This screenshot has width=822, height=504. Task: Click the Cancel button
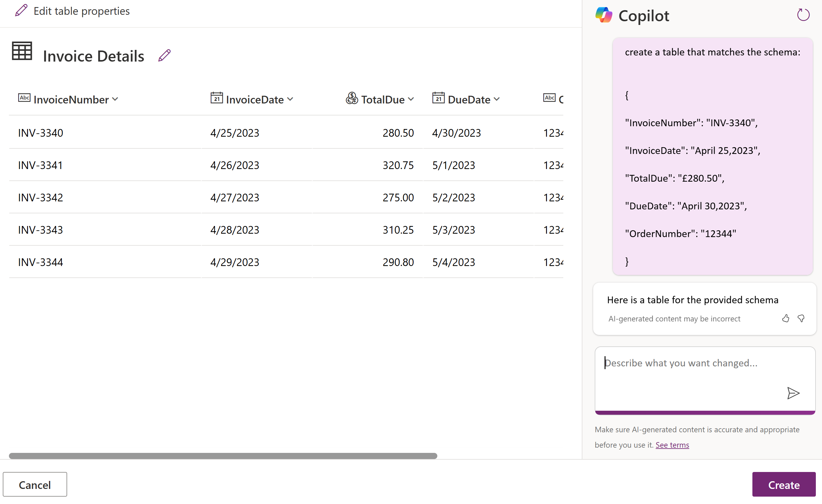pyautogui.click(x=35, y=484)
